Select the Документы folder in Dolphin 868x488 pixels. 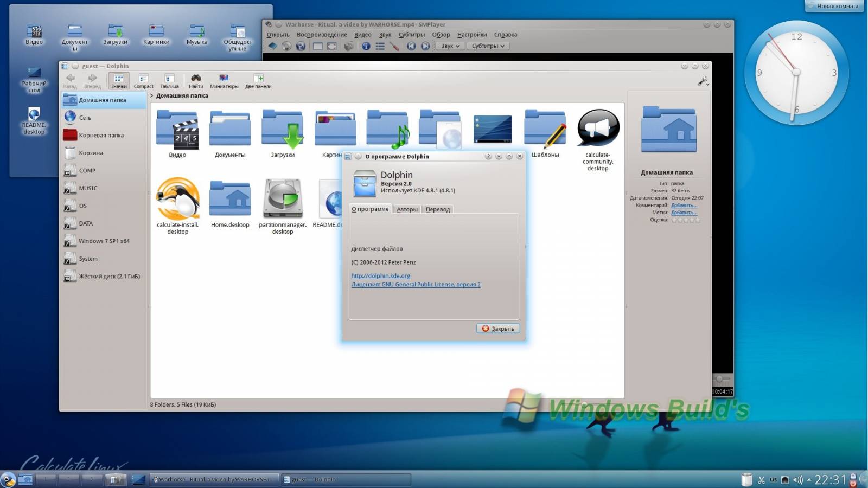230,128
